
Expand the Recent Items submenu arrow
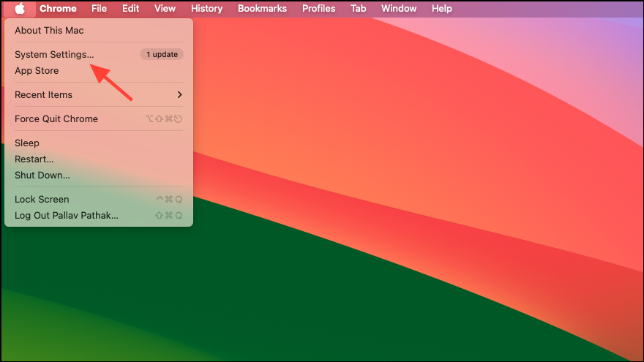pyautogui.click(x=179, y=95)
